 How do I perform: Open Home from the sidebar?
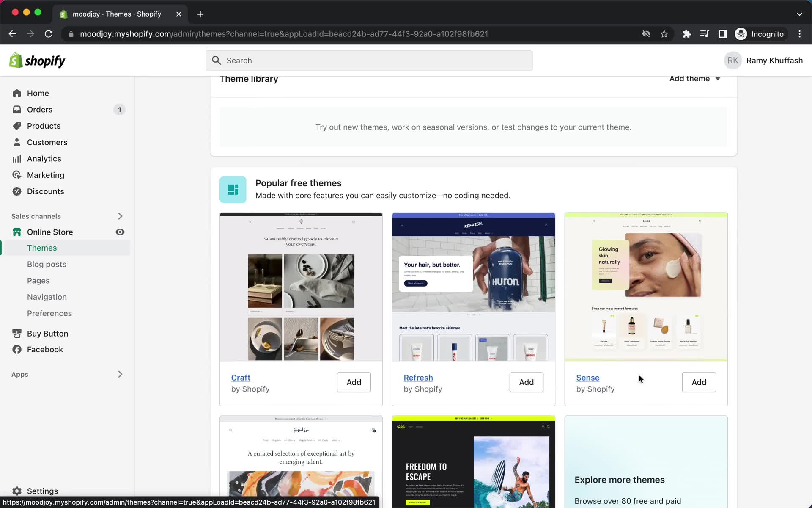point(38,93)
